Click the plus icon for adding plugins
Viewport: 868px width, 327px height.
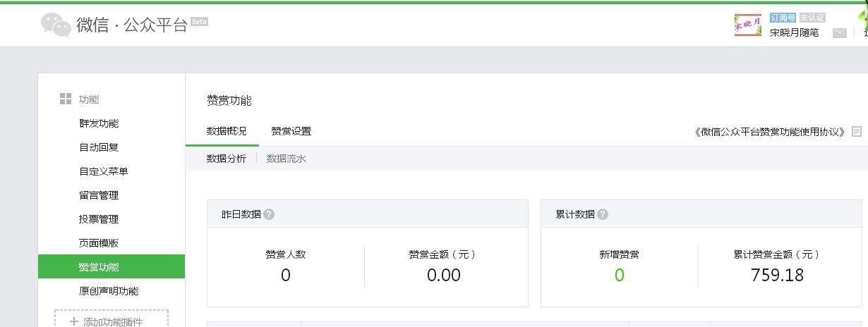tap(74, 321)
